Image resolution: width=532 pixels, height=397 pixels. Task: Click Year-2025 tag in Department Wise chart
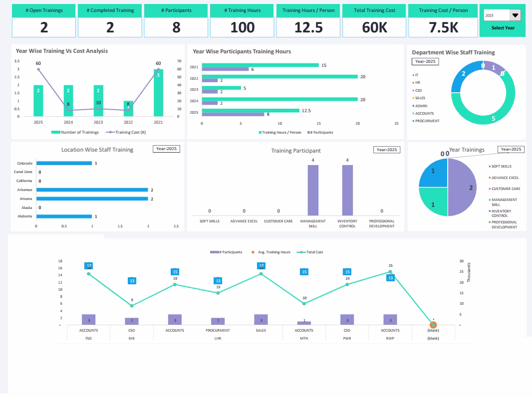[425, 62]
